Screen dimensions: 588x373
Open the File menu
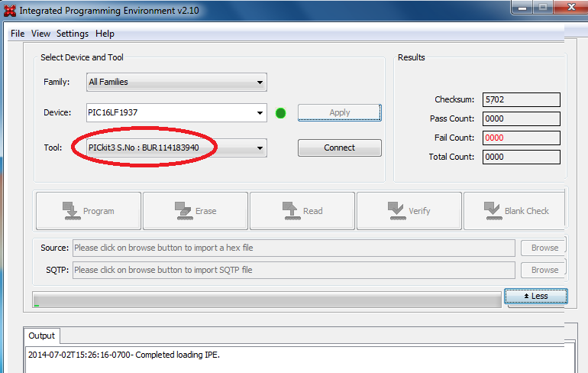coord(18,34)
